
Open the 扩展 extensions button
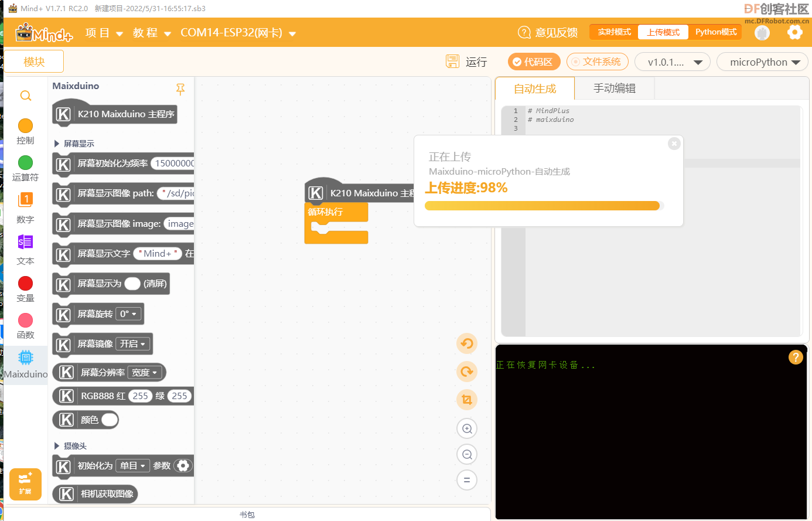pos(25,484)
